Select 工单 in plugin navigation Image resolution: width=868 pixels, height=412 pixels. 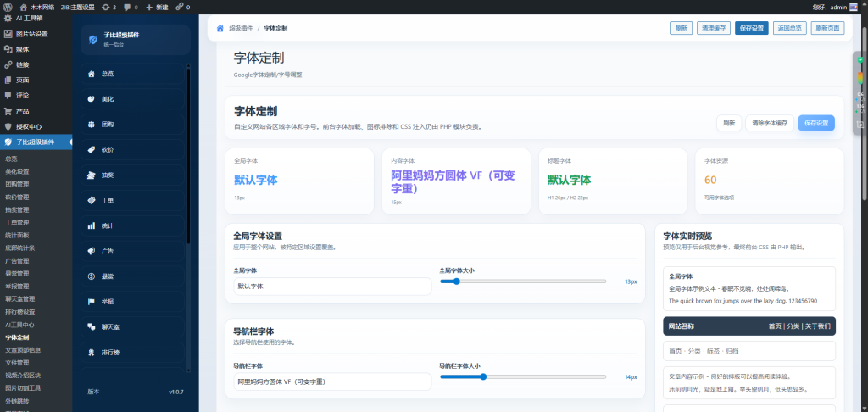(132, 200)
